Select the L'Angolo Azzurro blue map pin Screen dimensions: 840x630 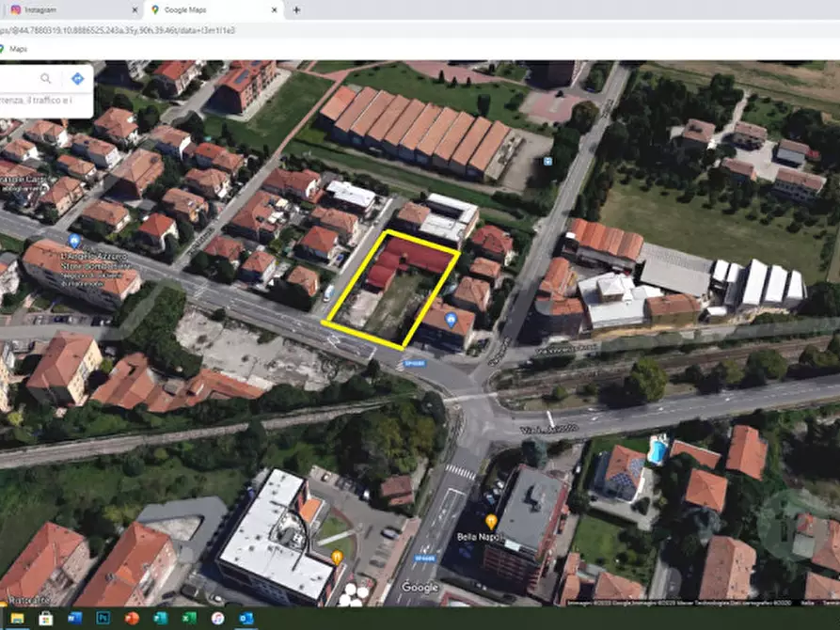[x=74, y=241]
